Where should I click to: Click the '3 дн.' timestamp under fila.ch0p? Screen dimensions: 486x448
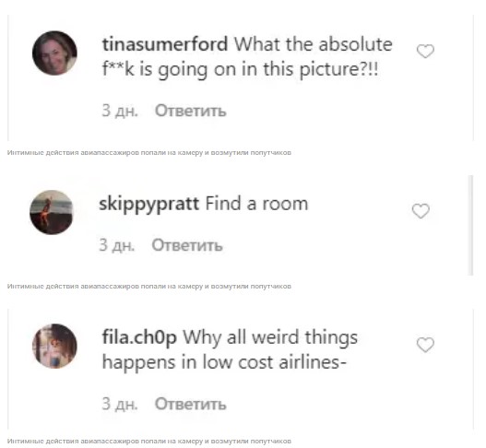pos(120,404)
